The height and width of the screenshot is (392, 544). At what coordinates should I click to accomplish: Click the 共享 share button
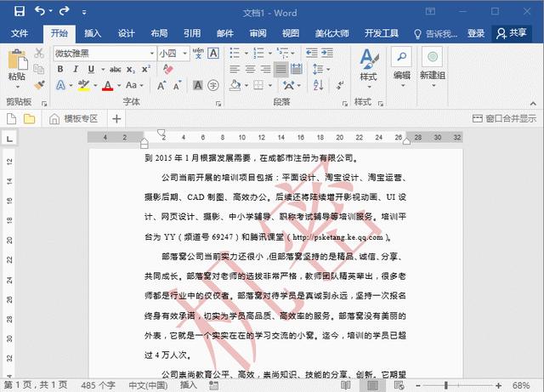point(513,33)
